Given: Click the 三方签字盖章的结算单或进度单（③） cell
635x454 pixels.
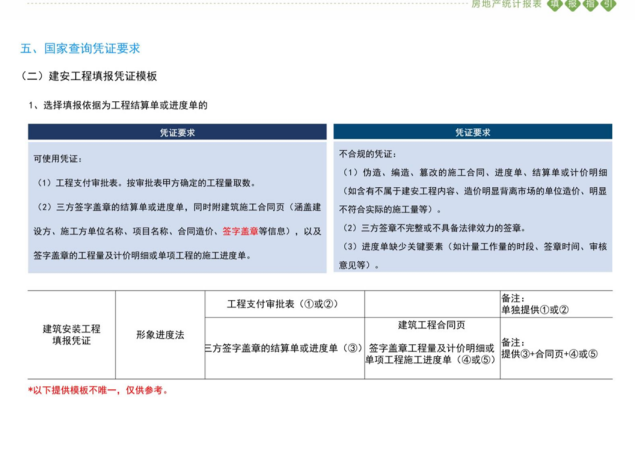Looking at the screenshot, I should 283,348.
